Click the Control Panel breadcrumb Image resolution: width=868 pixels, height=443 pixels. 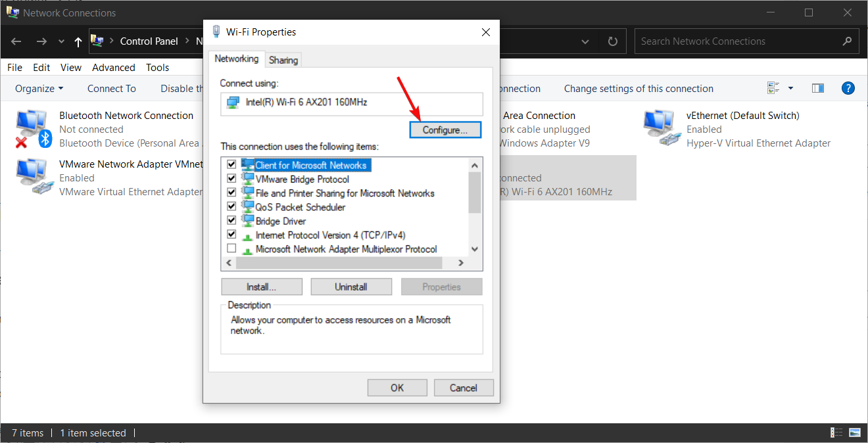[x=149, y=41]
